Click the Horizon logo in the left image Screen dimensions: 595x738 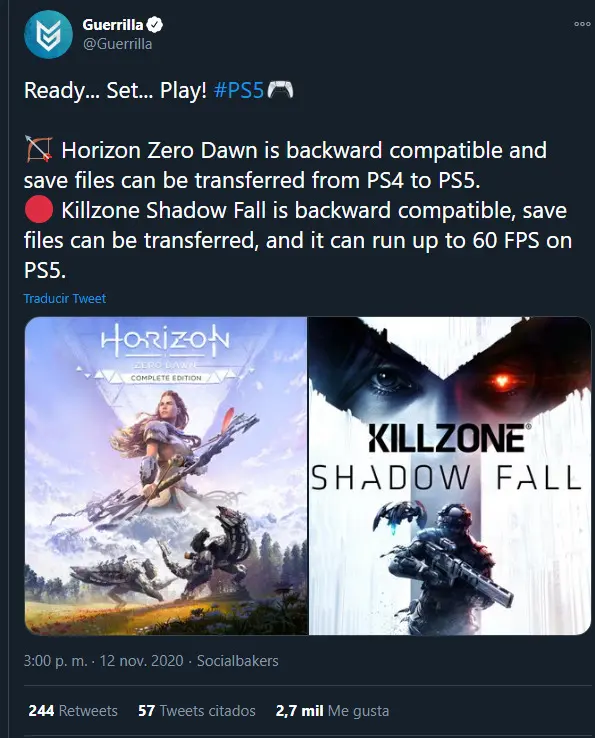point(165,340)
